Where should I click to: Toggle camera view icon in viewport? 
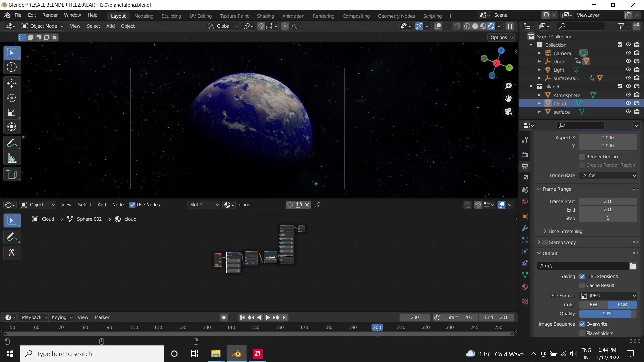tap(508, 111)
